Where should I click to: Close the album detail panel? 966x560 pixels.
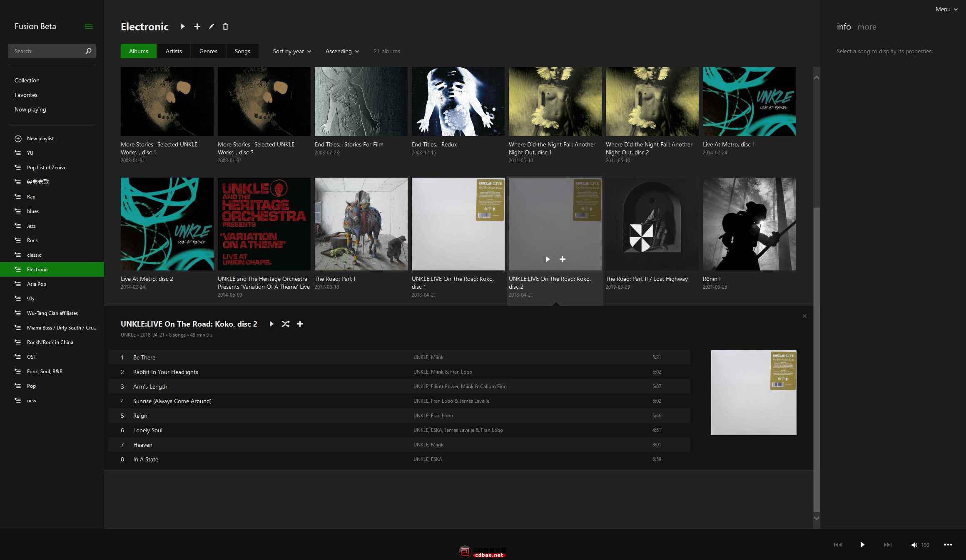pyautogui.click(x=804, y=316)
